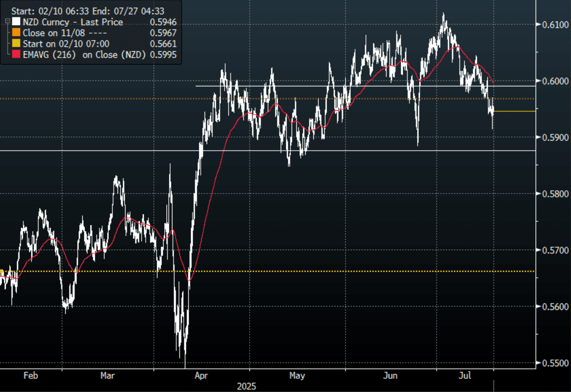Click the 0.5500 price axis label

551,363
